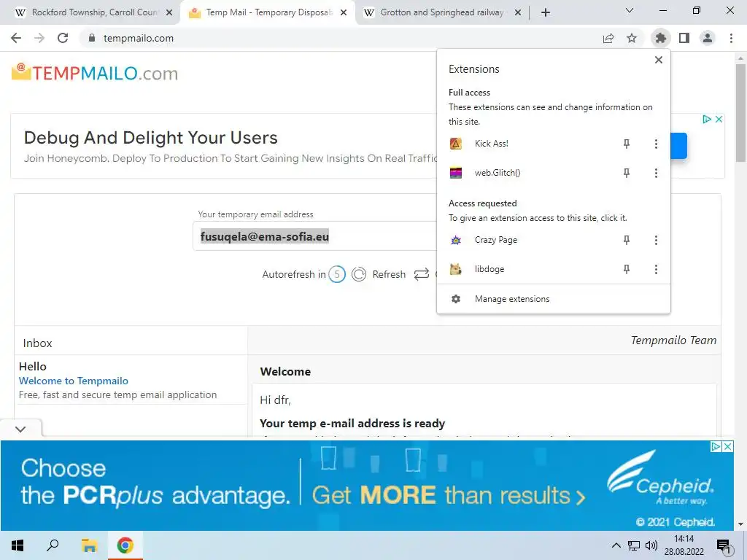Show hidden system tray icons
Image resolution: width=747 pixels, height=560 pixels.
click(616, 545)
